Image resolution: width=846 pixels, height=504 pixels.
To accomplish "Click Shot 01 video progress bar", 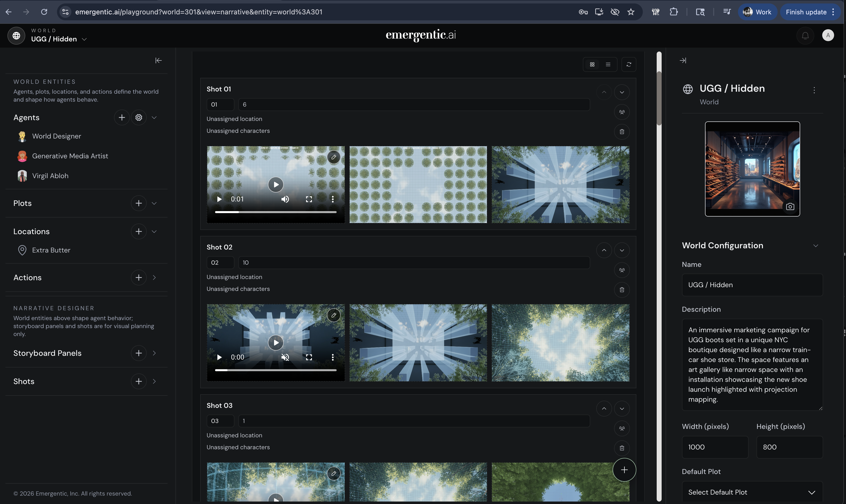I will point(276,212).
